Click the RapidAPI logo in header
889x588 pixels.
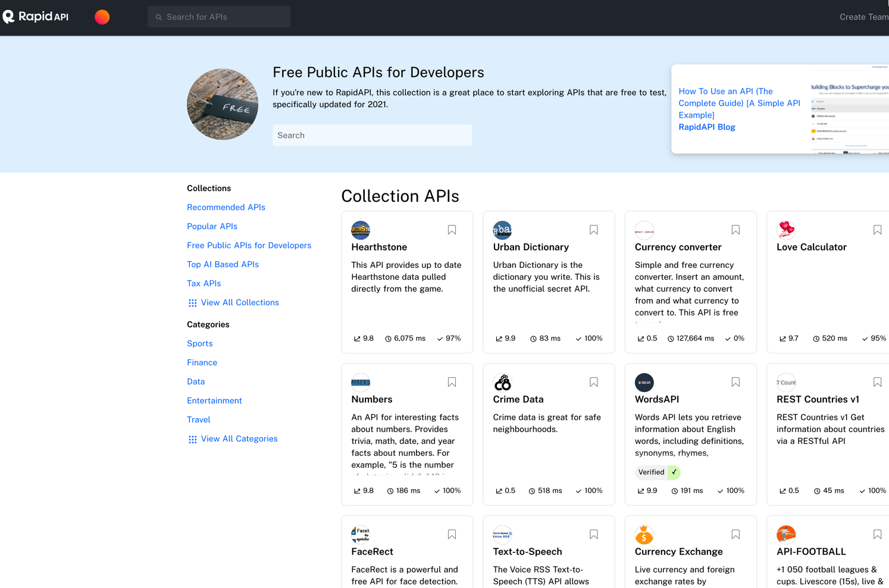pos(36,17)
